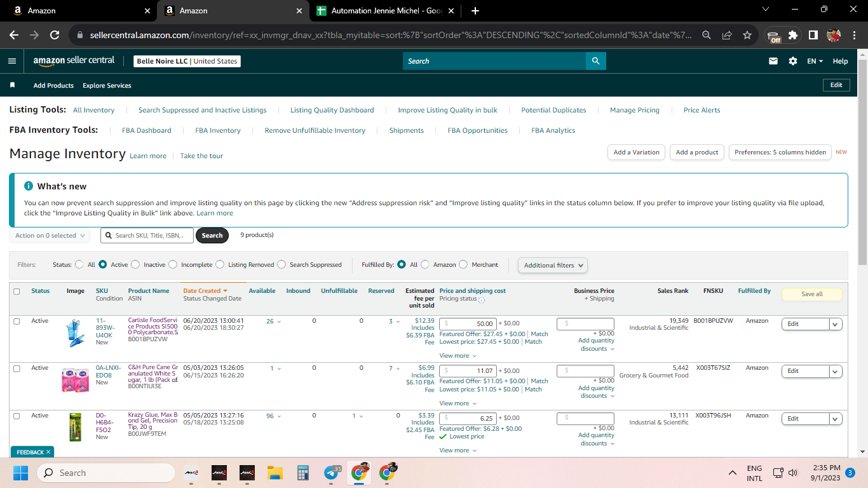Open a new Chrome tab

[475, 11]
